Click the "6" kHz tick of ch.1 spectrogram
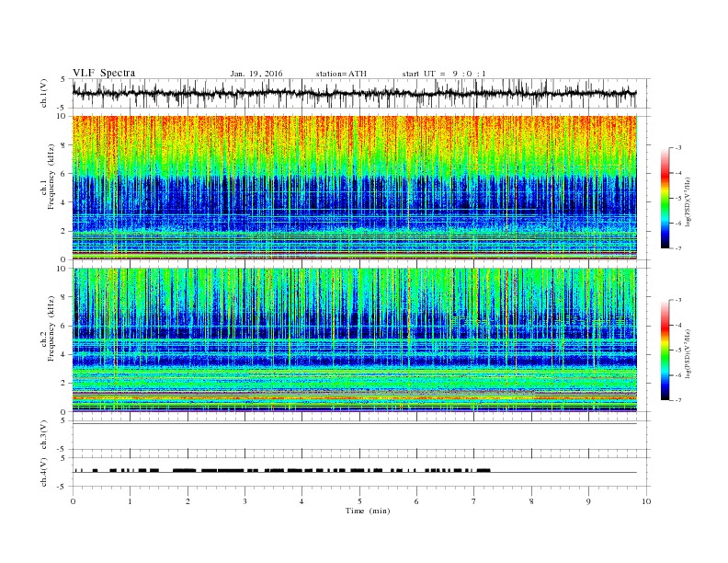This screenshot has width=728, height=563. click(63, 174)
